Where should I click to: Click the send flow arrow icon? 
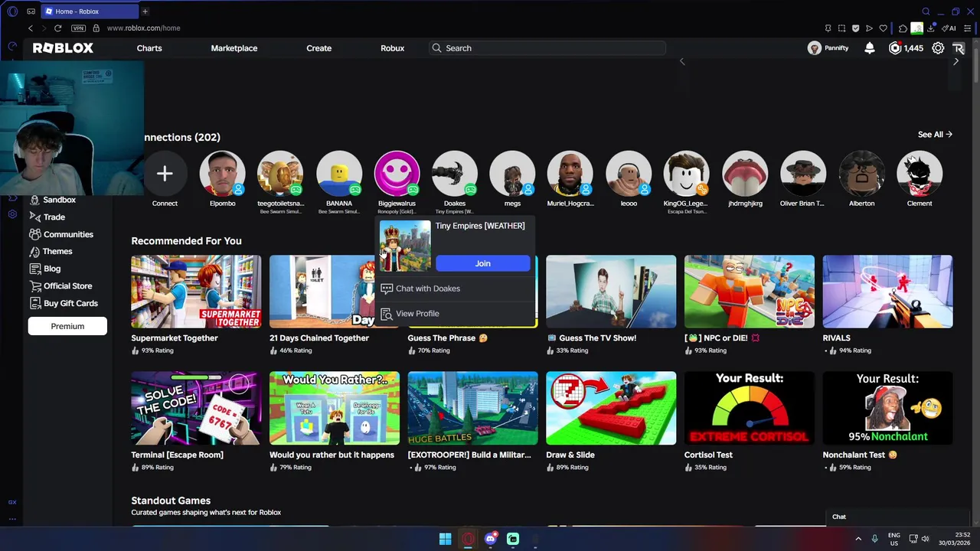(869, 28)
